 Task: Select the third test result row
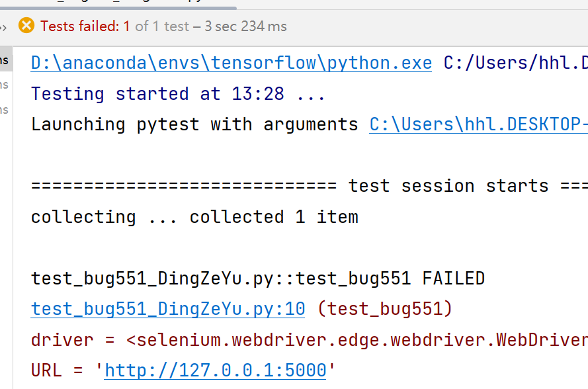(x=5, y=110)
